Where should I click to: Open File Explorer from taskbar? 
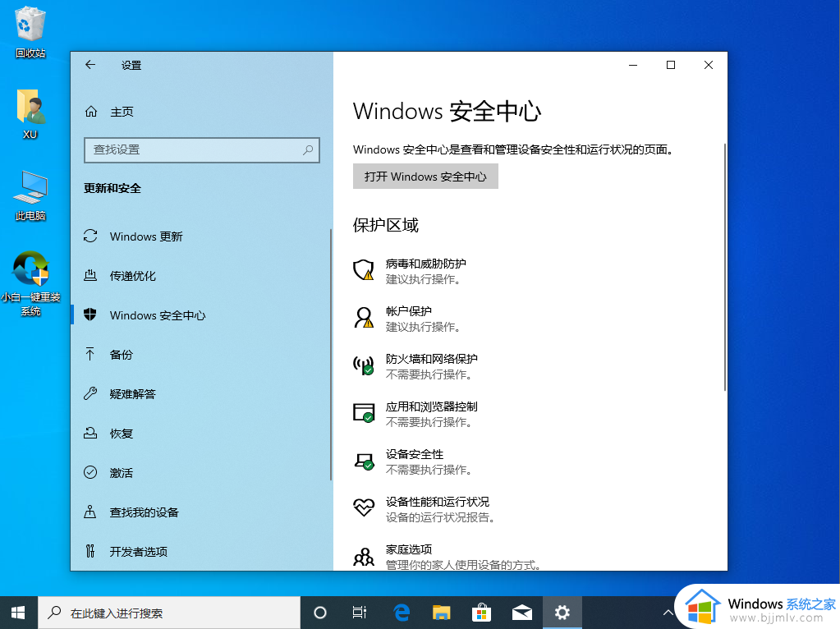pos(442,613)
